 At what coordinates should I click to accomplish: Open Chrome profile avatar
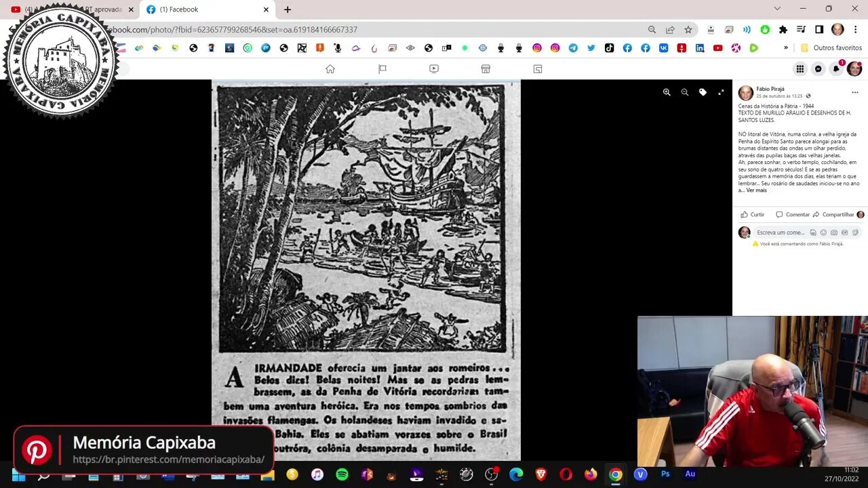(837, 30)
